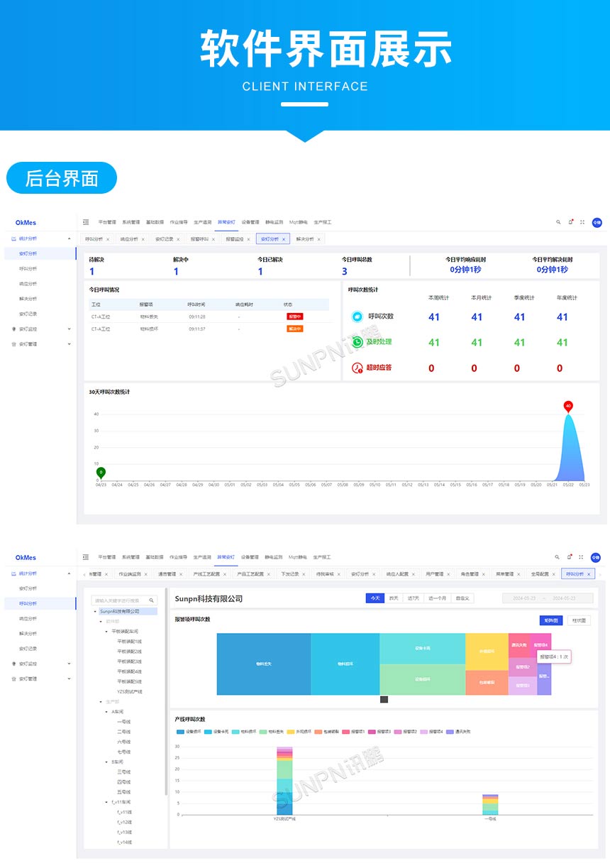Click the green 及时处理 clock icon
The image size is (610, 868).
(357, 342)
